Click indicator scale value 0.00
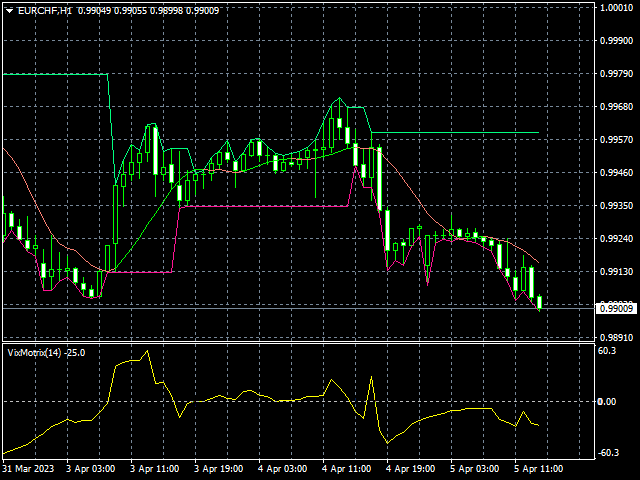 (607, 402)
